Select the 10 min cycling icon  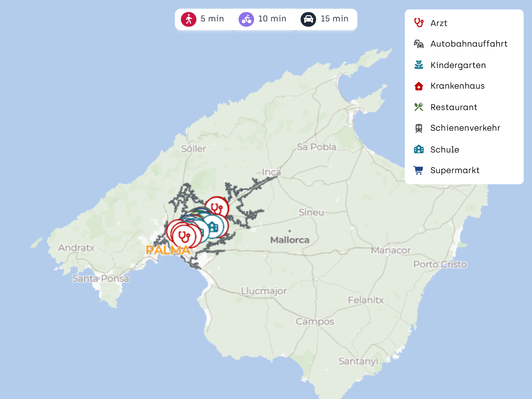[x=246, y=19]
